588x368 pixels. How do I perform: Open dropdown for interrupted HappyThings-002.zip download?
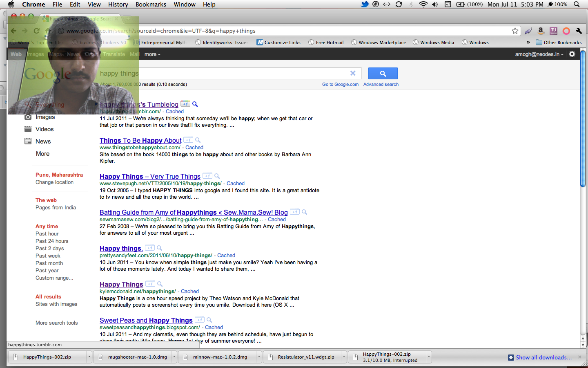click(x=429, y=357)
